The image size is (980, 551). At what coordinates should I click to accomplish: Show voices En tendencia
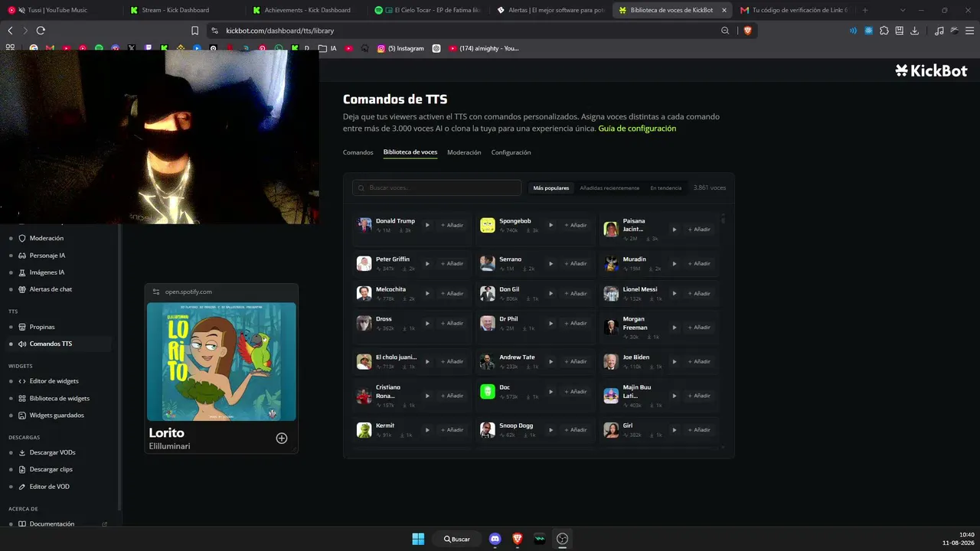pos(666,187)
